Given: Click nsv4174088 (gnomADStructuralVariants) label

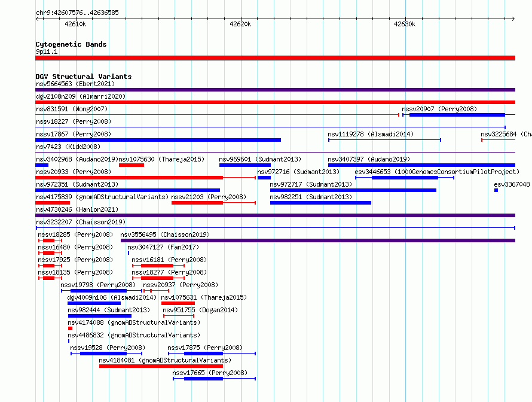Looking at the screenshot, I should tap(134, 322).
